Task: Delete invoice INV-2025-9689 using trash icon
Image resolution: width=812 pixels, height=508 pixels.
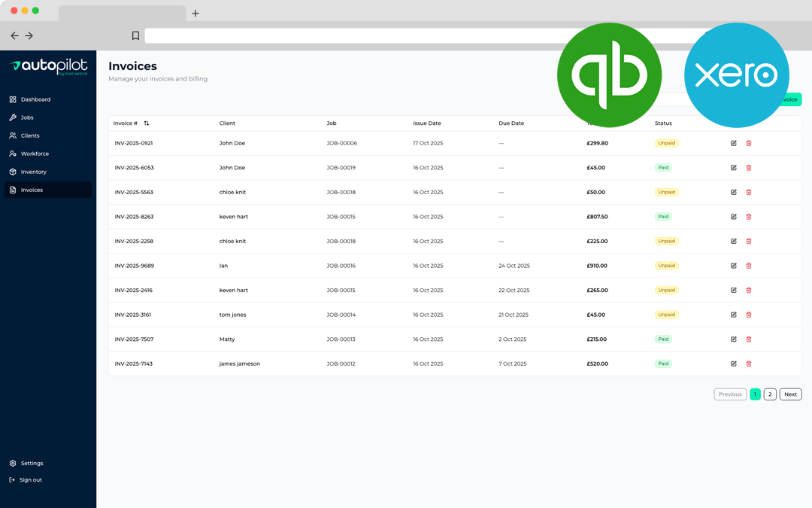Action: [x=749, y=265]
